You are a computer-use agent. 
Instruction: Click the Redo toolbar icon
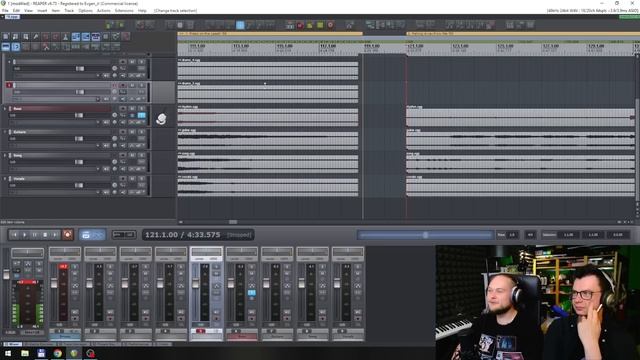point(56,37)
